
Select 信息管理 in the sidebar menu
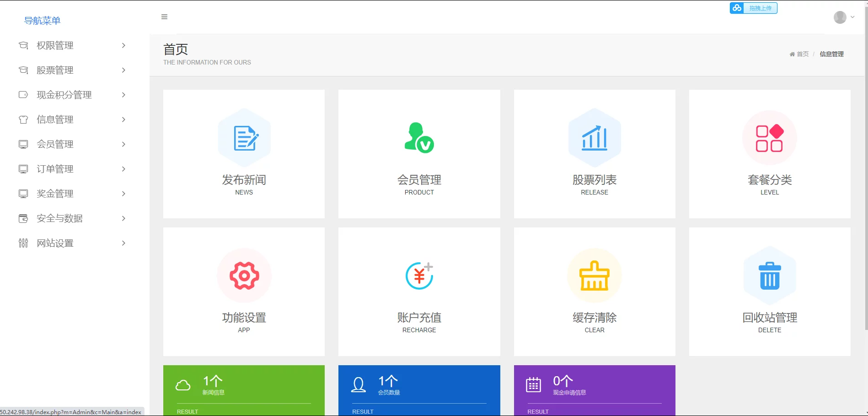pyautogui.click(x=55, y=119)
